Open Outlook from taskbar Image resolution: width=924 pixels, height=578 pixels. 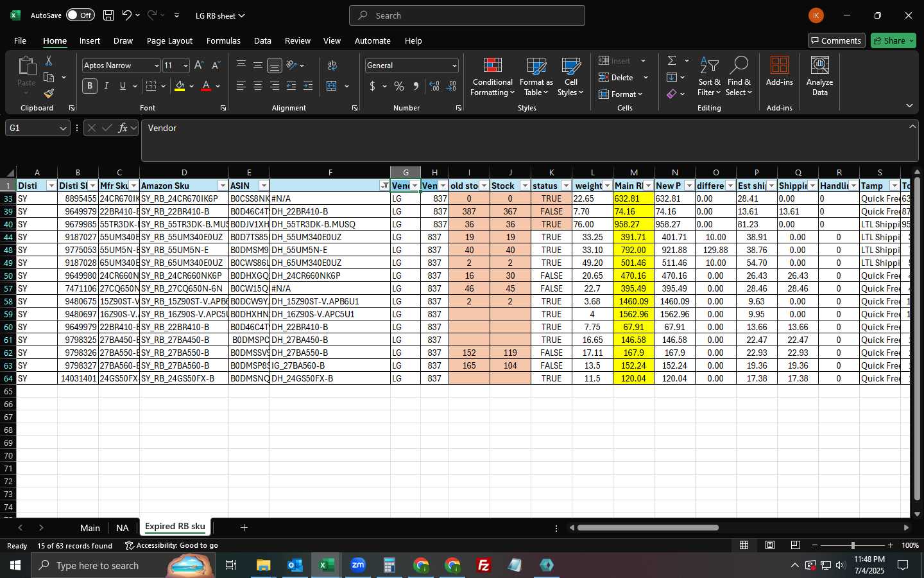pos(295,565)
